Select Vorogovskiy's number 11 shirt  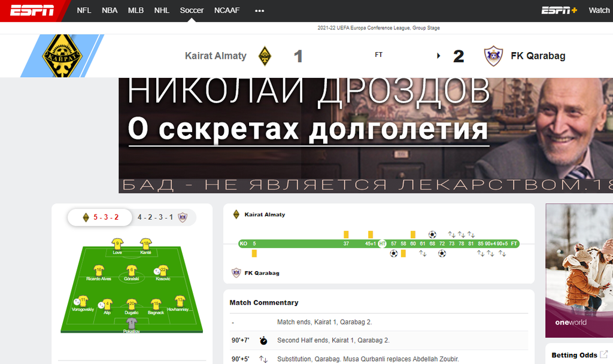(x=83, y=301)
